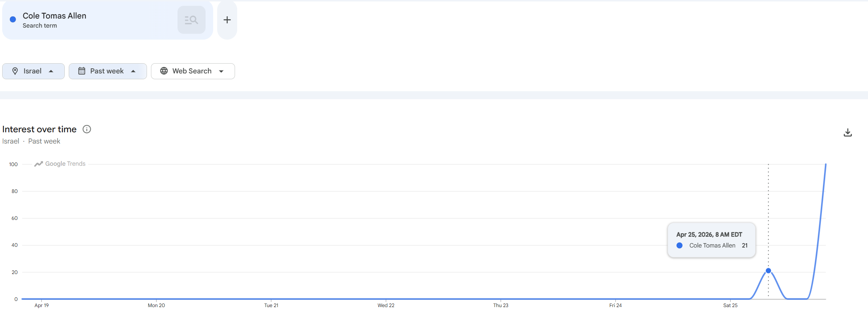Click the blue series dot in the tooltip
868x330 pixels.
(x=679, y=245)
